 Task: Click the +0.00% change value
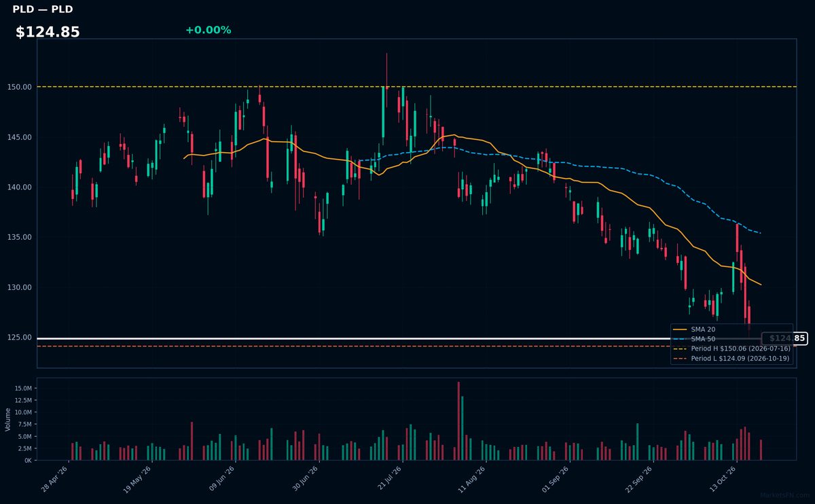click(x=208, y=30)
